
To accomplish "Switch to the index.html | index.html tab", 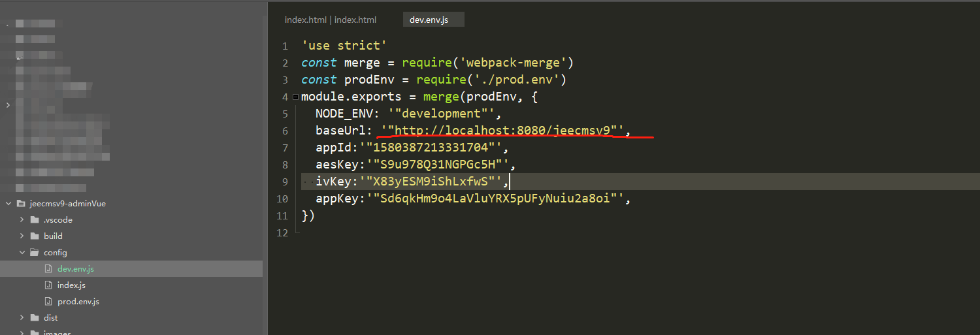I will pyautogui.click(x=331, y=20).
